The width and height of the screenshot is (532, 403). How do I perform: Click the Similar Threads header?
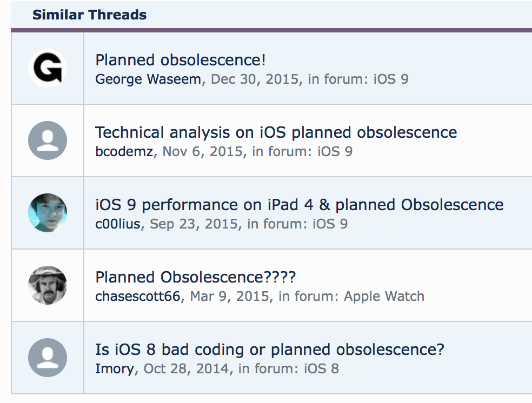89,15
